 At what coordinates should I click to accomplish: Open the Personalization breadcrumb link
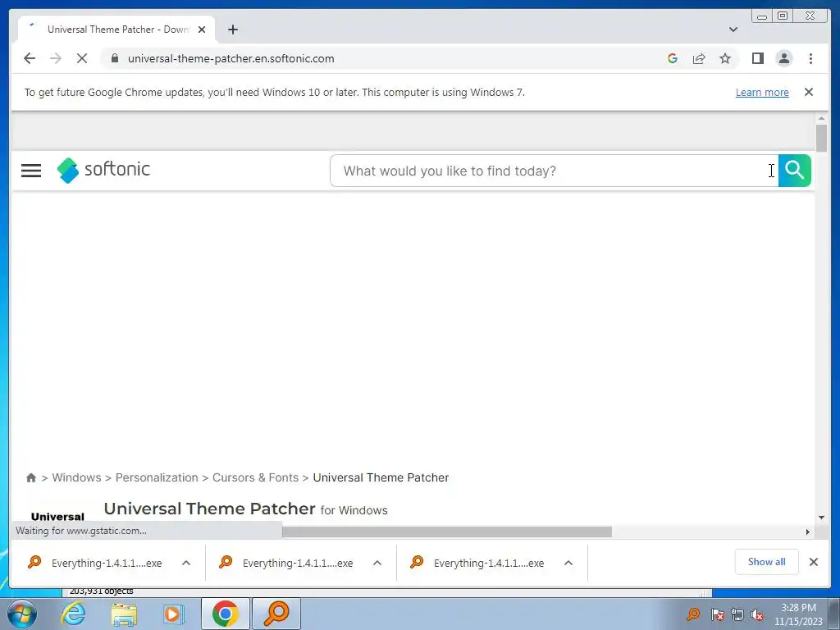pos(157,477)
